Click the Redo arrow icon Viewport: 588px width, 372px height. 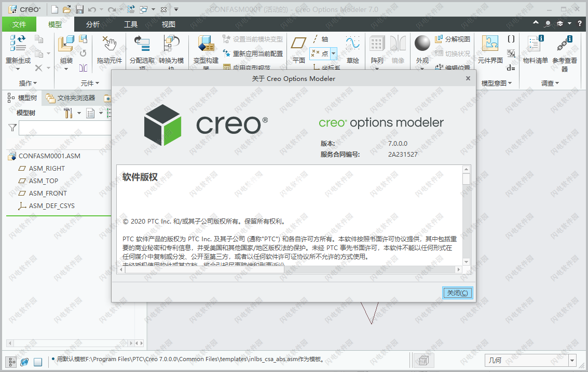pyautogui.click(x=112, y=9)
